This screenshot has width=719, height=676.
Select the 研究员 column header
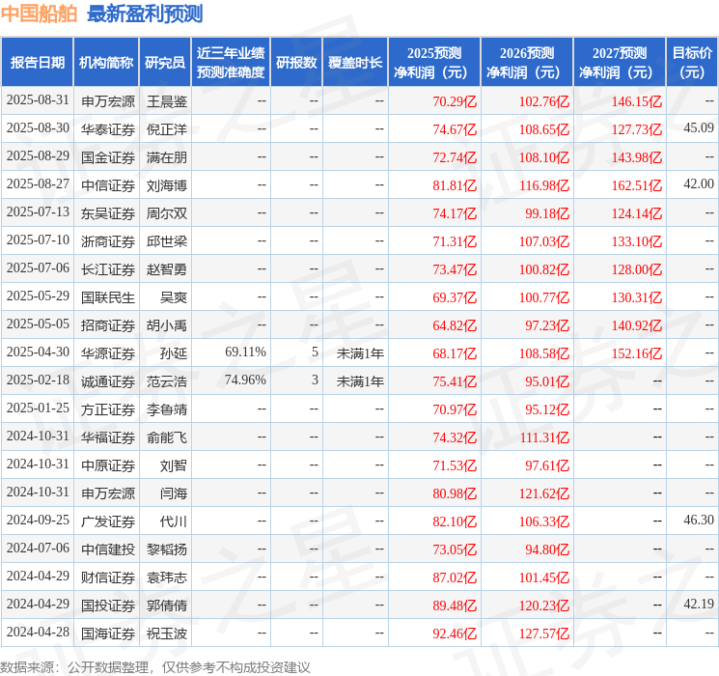pyautogui.click(x=165, y=62)
